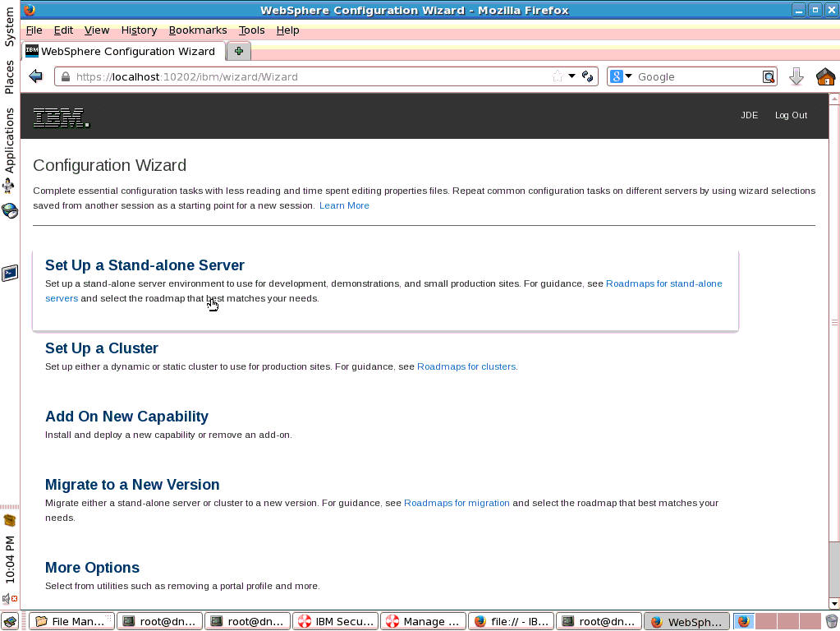Choose Set Up a Cluster
The width and height of the screenshot is (840, 631).
tap(102, 348)
